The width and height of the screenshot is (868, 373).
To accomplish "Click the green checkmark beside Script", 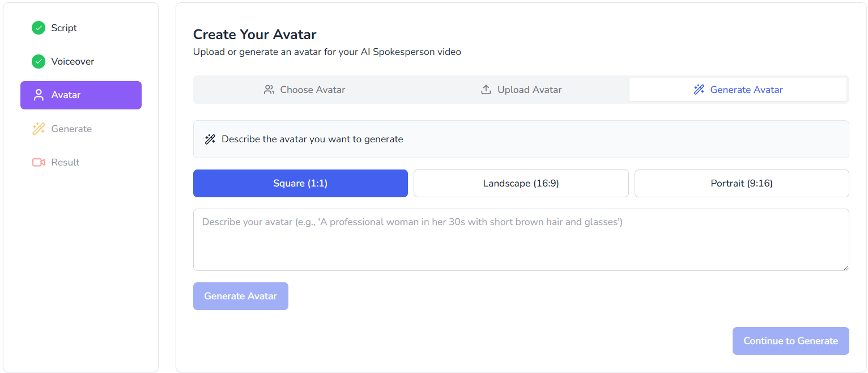I will [39, 28].
